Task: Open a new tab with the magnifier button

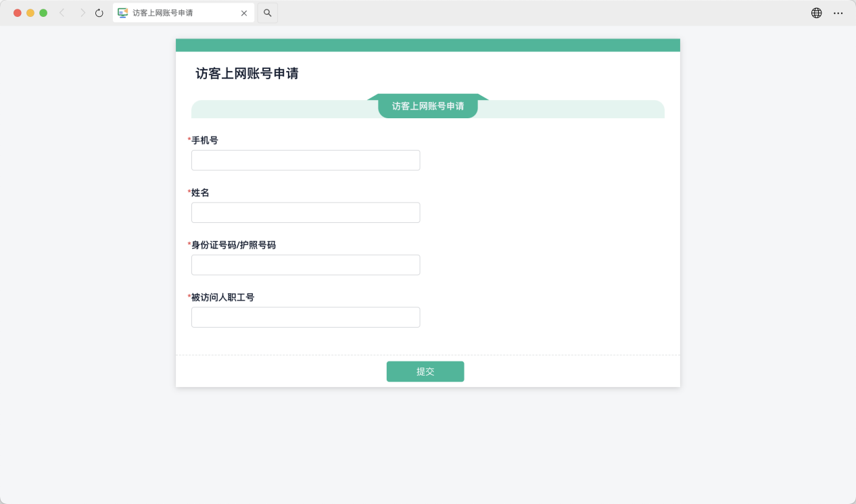Action: (267, 12)
